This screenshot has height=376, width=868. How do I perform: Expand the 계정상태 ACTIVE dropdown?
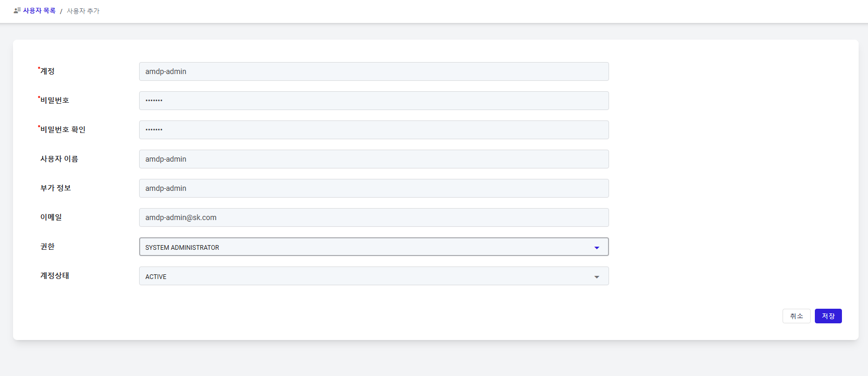(x=365, y=276)
